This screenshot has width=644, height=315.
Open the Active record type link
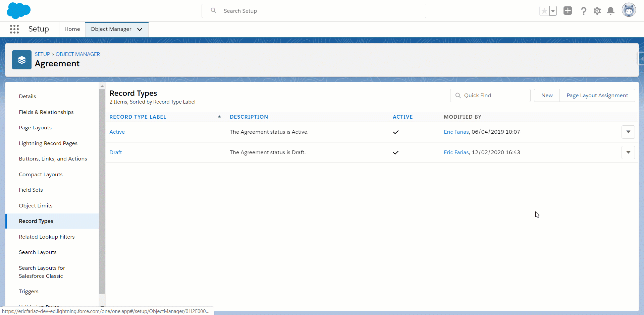[117, 132]
